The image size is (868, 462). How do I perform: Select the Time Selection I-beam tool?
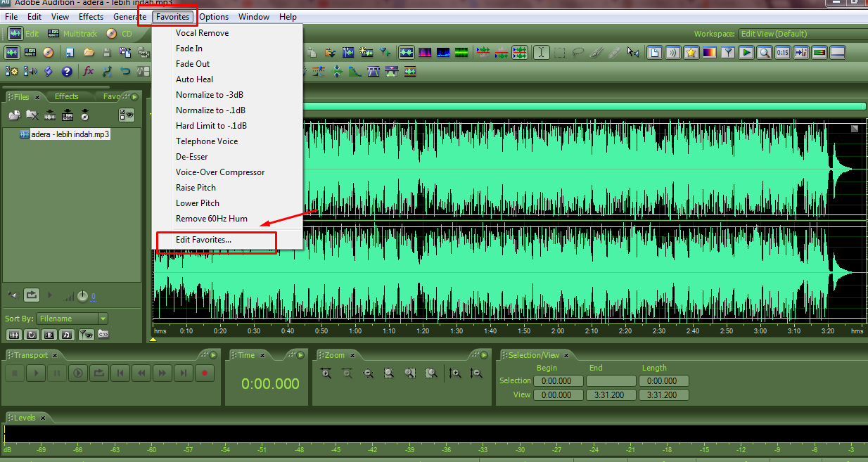point(541,52)
